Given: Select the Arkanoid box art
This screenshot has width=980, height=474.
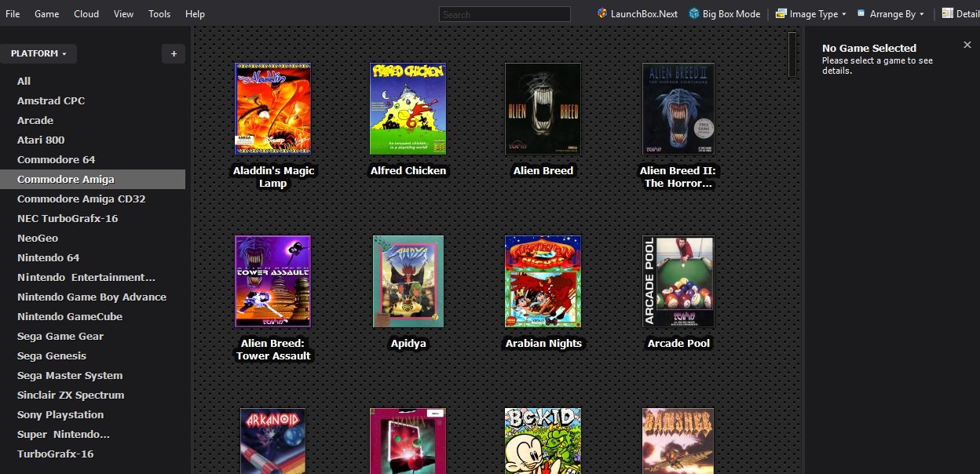Looking at the screenshot, I should click(x=273, y=441).
